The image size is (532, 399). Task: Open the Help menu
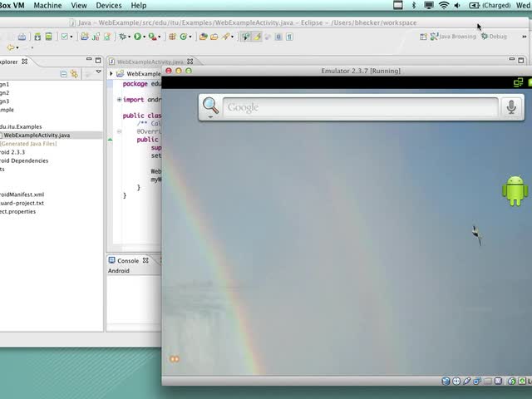pos(139,6)
